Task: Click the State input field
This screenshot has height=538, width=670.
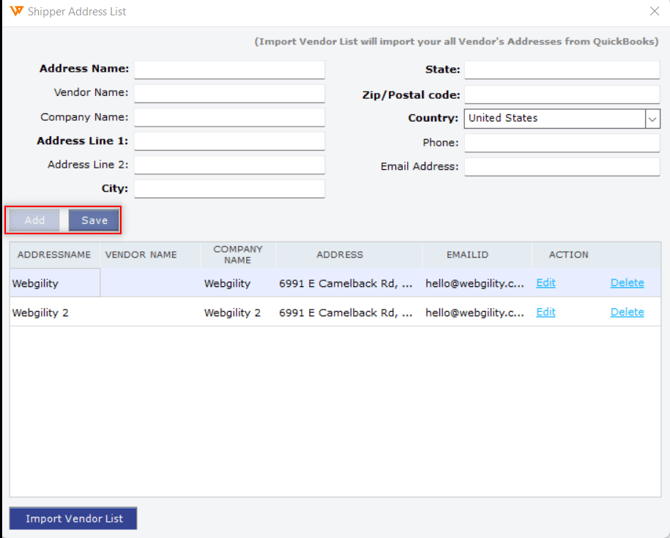Action: [x=561, y=70]
